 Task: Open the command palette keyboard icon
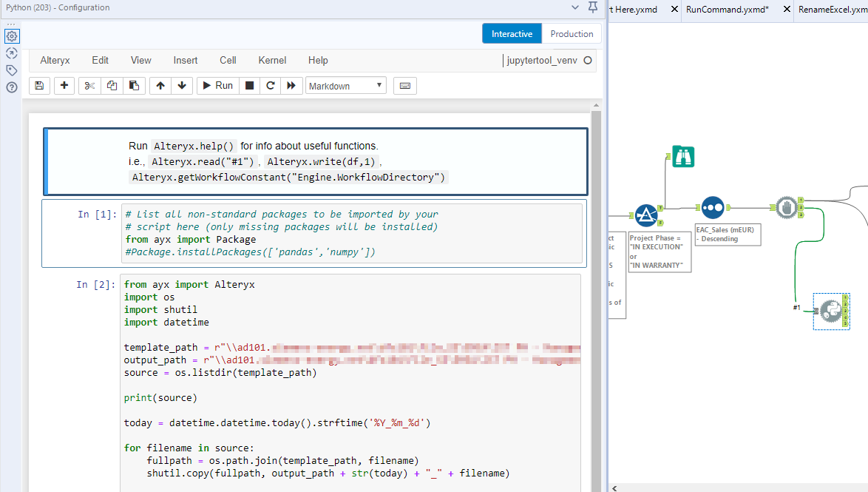404,86
